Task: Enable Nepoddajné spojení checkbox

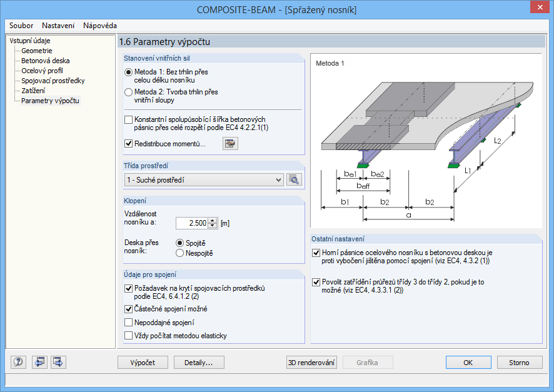Action: [x=128, y=323]
